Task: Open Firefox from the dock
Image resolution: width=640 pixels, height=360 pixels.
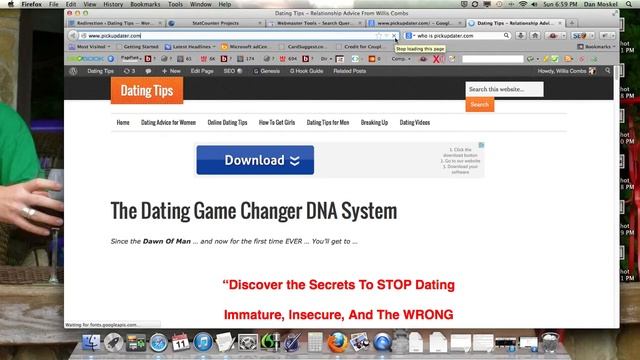Action: [x=337, y=342]
